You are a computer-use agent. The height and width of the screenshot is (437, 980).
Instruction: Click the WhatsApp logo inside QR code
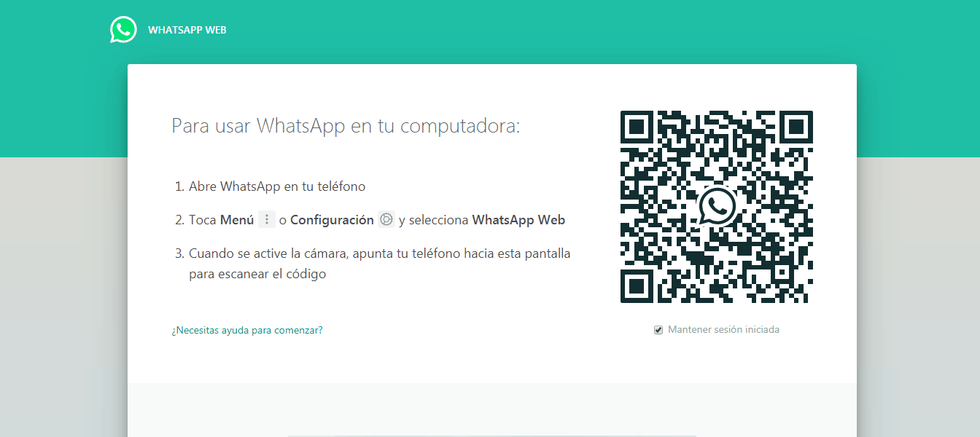pos(717,208)
